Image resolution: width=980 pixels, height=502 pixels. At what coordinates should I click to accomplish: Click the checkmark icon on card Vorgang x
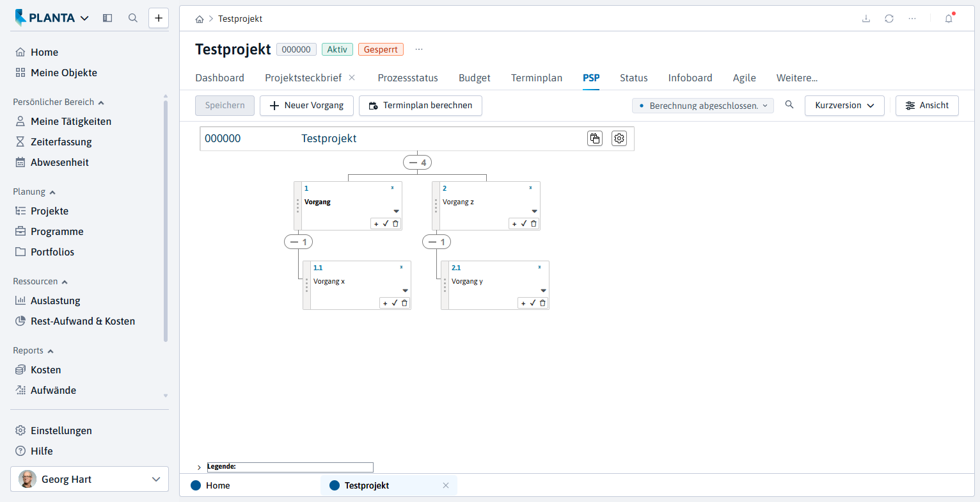click(x=395, y=303)
